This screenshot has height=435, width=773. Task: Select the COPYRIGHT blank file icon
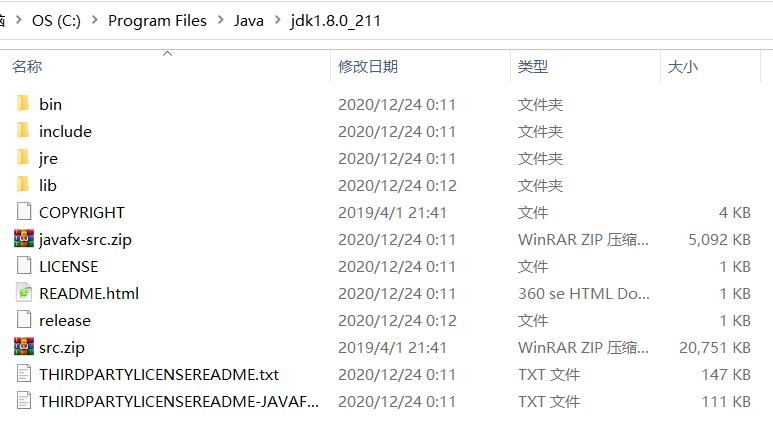pyautogui.click(x=24, y=212)
